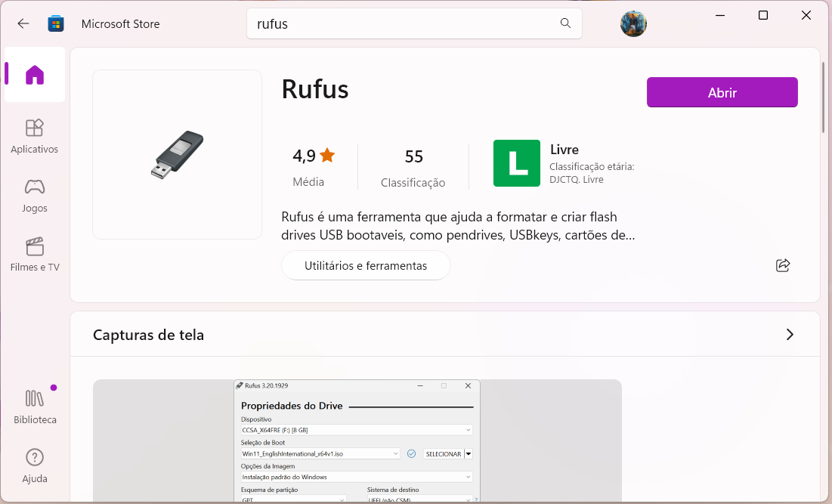Screen dimensions: 832x504
Task: Click the Livre age classification text
Action: (x=564, y=150)
